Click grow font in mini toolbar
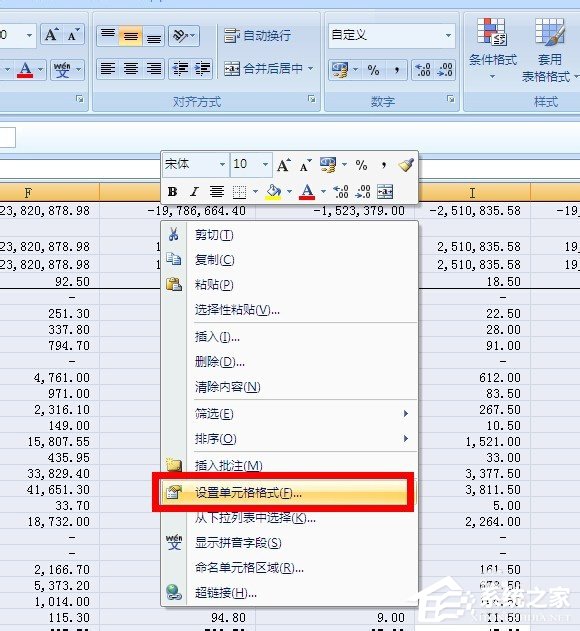 click(x=284, y=165)
